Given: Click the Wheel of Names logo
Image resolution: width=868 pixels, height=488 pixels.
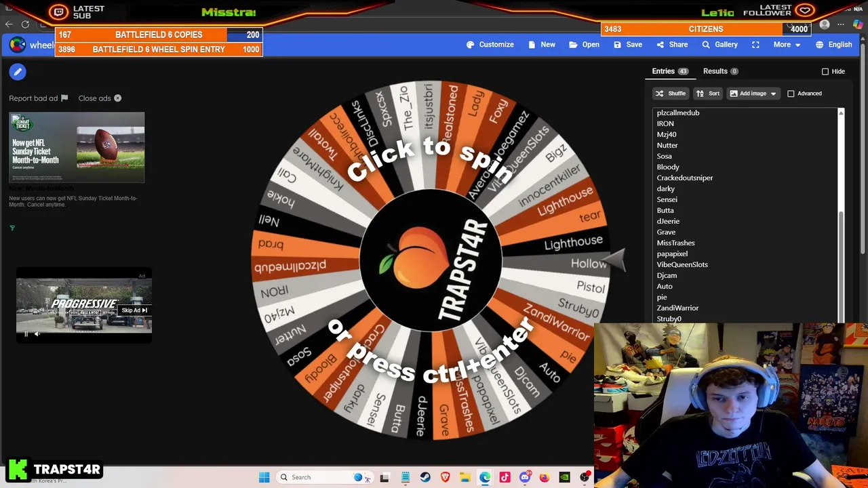Looking at the screenshot, I should pos(18,45).
